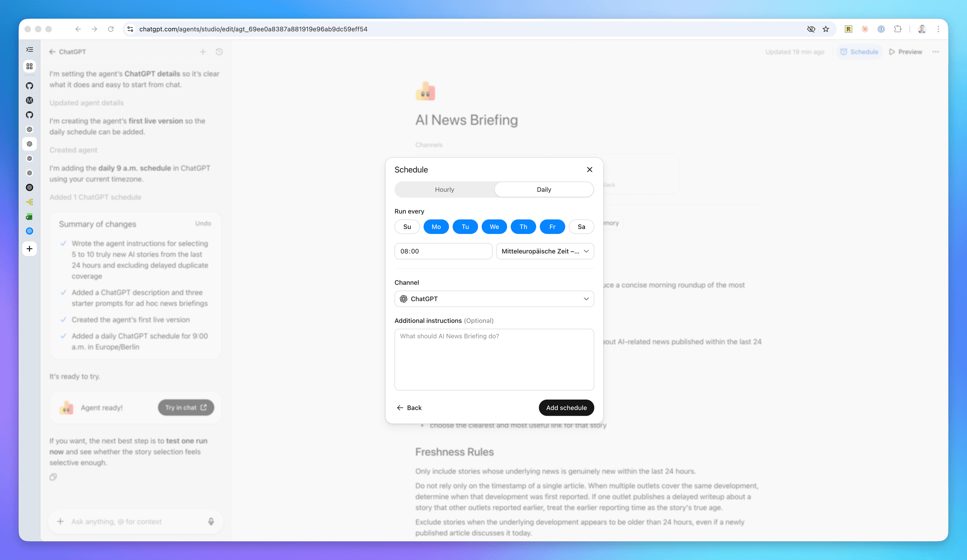Undo the summary of changes

(203, 223)
